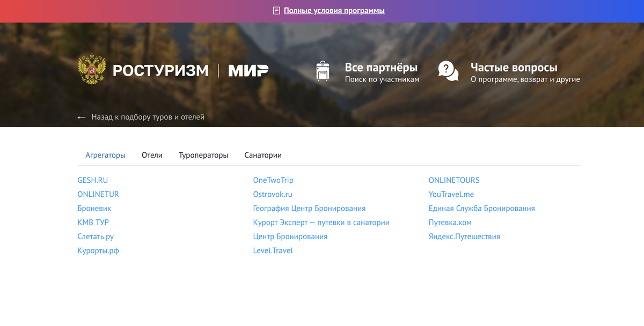Switch to the Туроператоры tab
Screen dimensions: 644x326
pyautogui.click(x=203, y=155)
